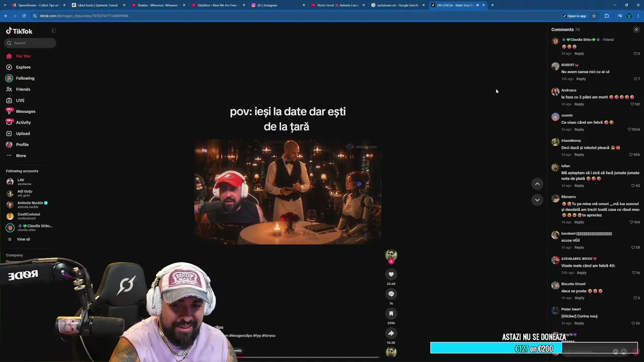This screenshot has width=644, height=362.
Task: Open a new browser tab
Action: point(493,5)
